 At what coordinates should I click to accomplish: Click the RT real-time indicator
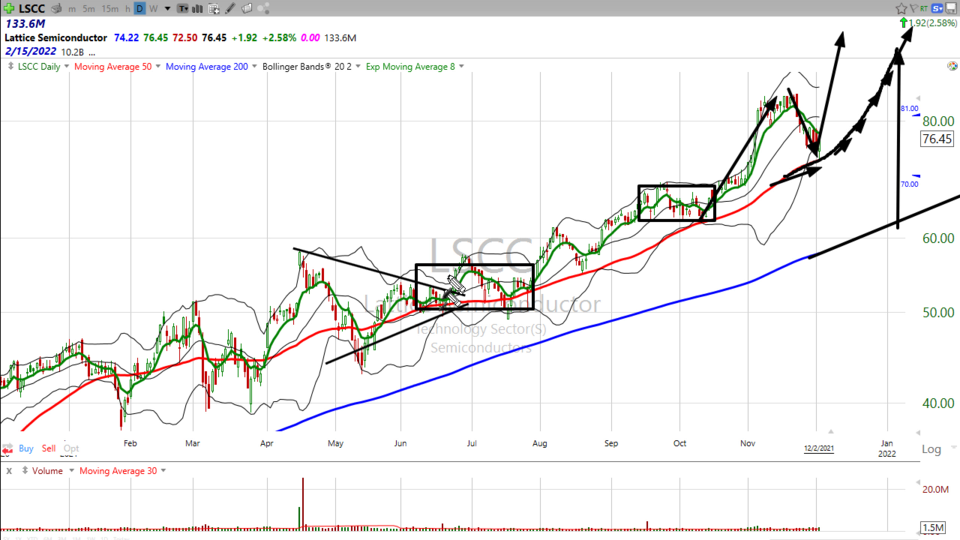click(x=923, y=9)
